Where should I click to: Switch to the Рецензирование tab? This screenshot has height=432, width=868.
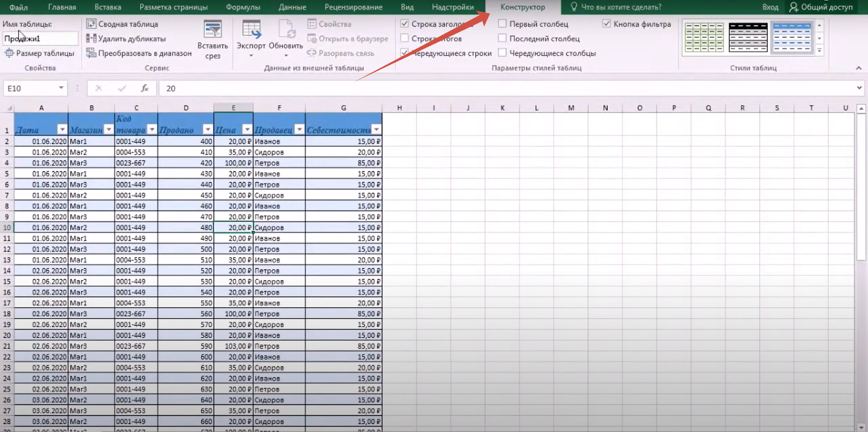[x=354, y=7]
